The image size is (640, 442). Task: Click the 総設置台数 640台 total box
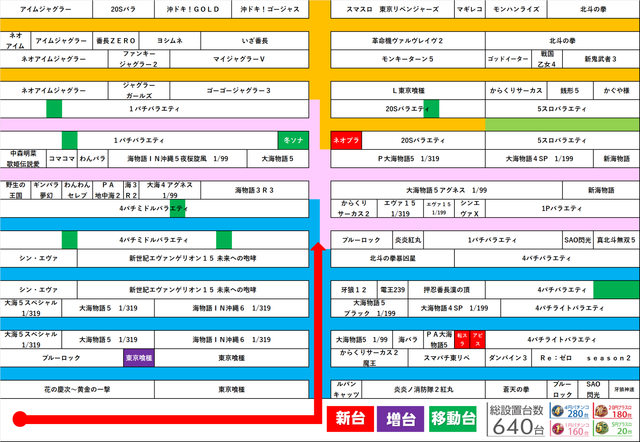(514, 420)
